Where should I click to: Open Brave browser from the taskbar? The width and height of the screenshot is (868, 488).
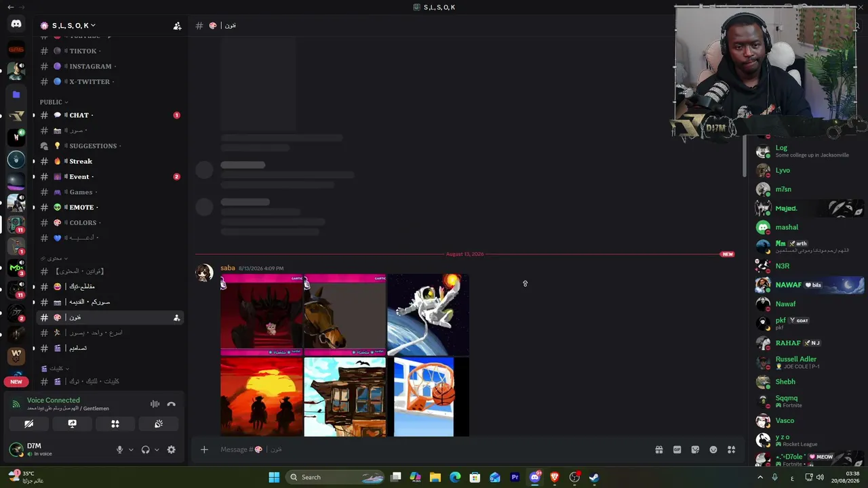pos(554,477)
